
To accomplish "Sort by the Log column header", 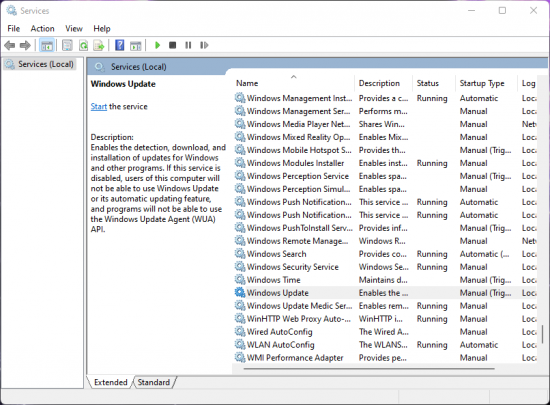I will click(529, 83).
